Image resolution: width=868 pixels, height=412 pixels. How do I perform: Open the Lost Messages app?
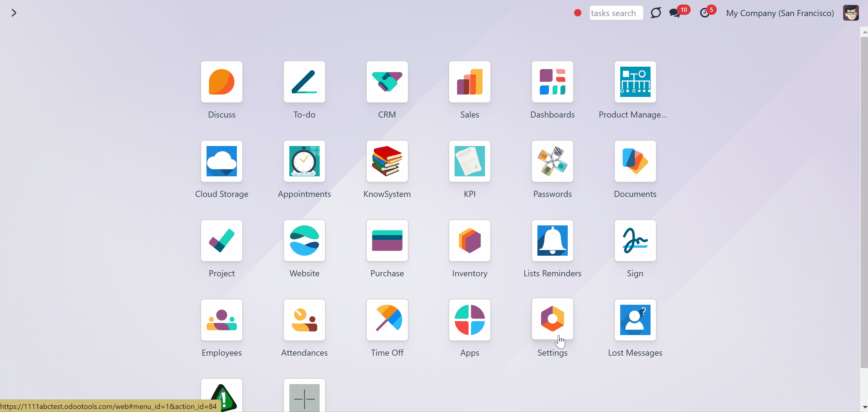[635, 320]
